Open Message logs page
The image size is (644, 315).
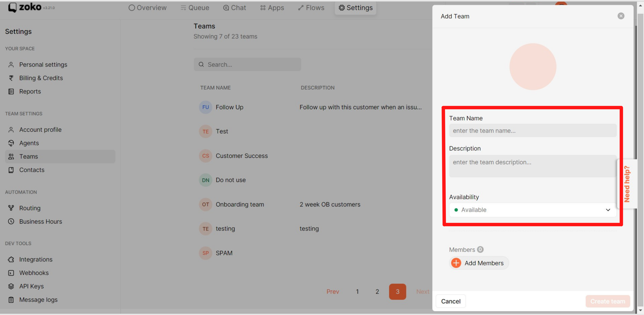60,300
